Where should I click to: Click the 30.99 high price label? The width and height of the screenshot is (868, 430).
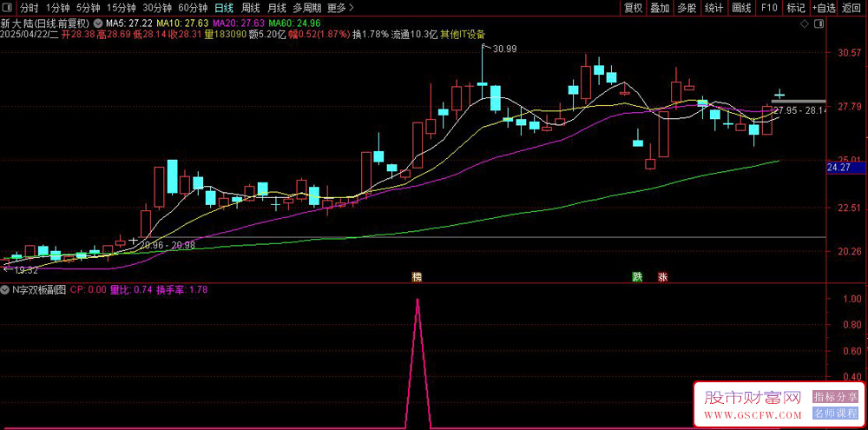tap(504, 49)
